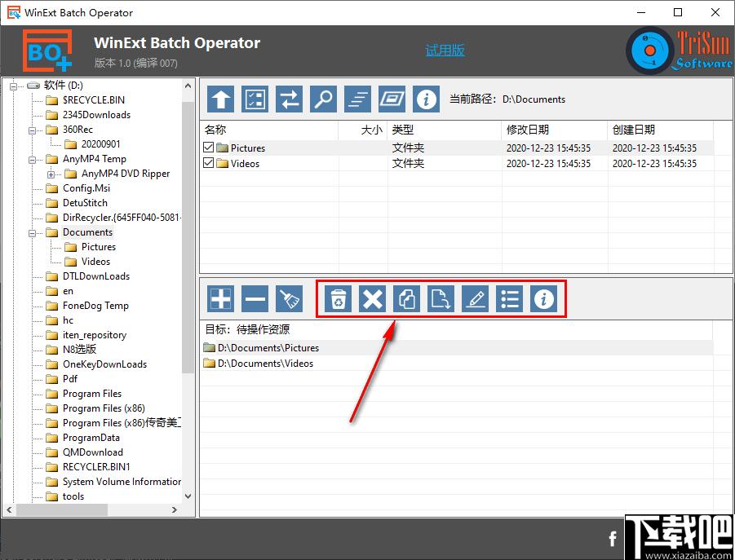
Task: Click the recycle bin delete icon
Action: 338,298
